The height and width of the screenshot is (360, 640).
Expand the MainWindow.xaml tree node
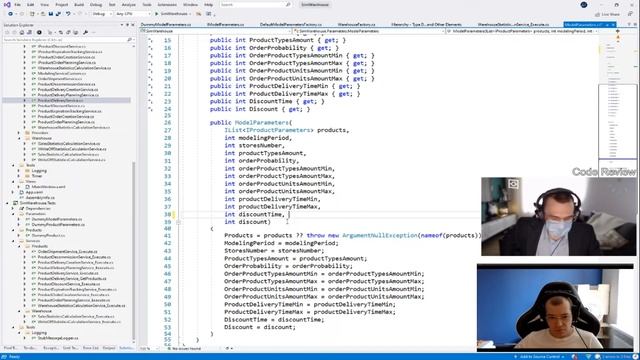pos(18,187)
